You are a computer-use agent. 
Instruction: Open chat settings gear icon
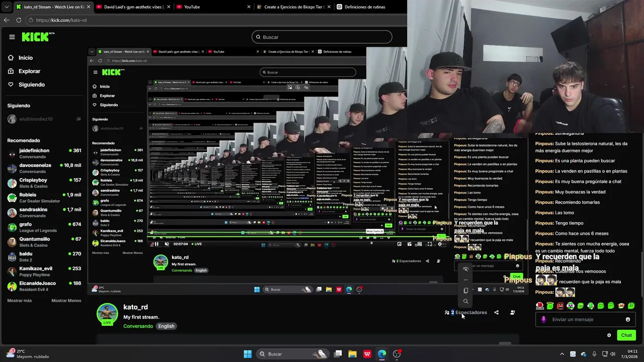pyautogui.click(x=609, y=335)
